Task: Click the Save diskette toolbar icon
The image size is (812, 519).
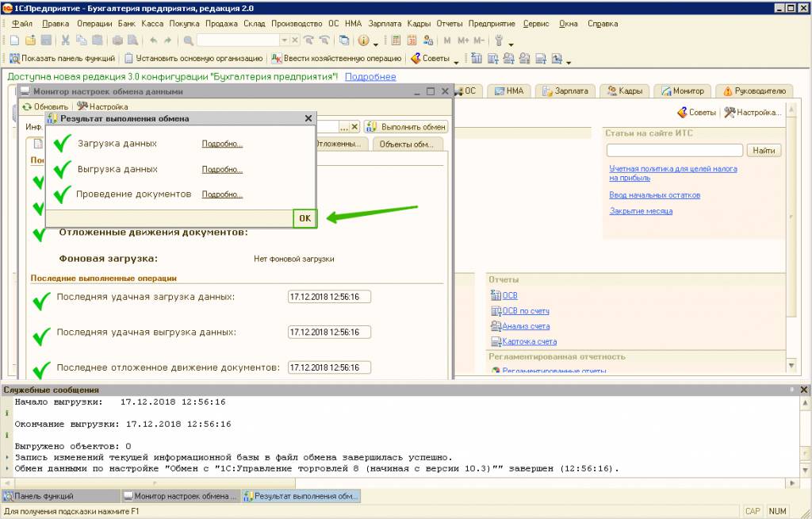Action: coord(46,40)
